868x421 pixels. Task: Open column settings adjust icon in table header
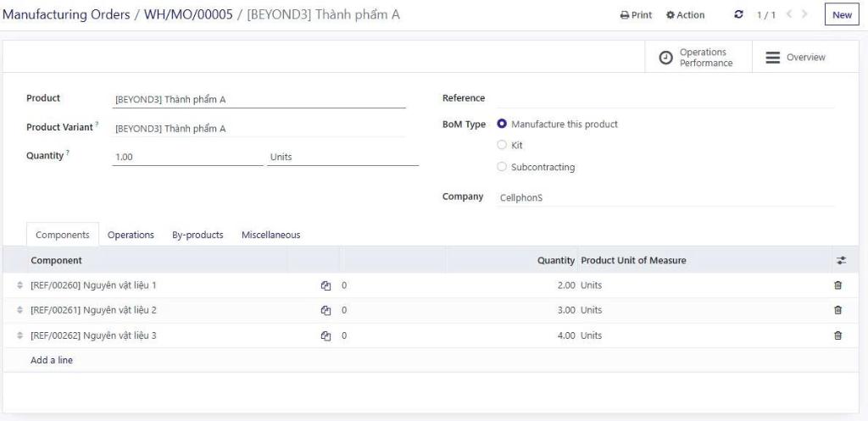coord(841,261)
